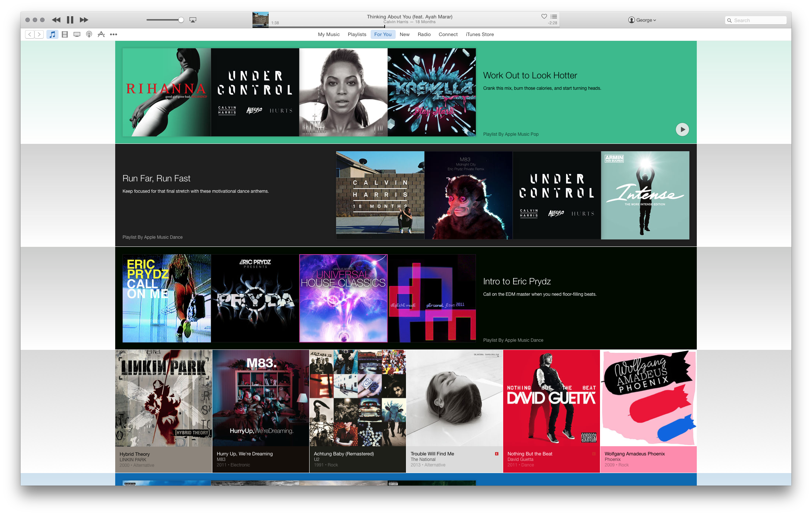Click Playlist By Apple Music Pop text

(x=511, y=134)
